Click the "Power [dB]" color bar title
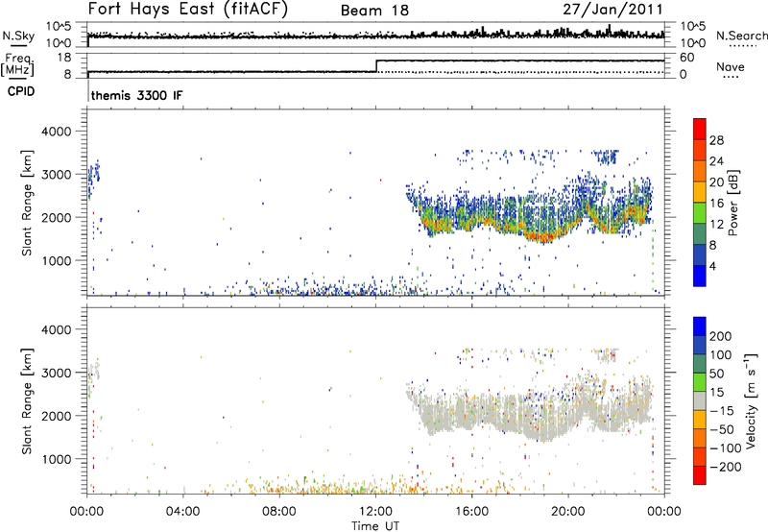The width and height of the screenshot is (768, 532). [732, 203]
